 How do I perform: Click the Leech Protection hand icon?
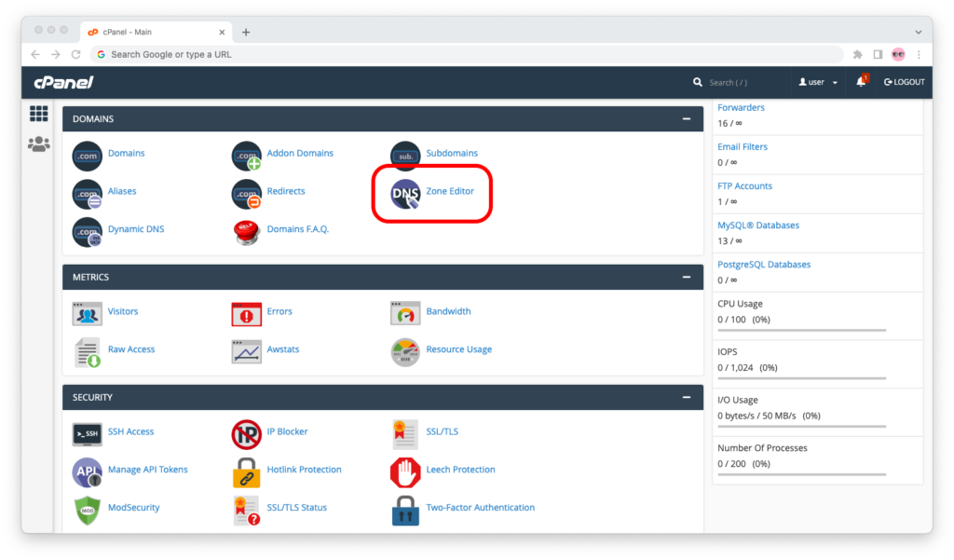coord(405,472)
